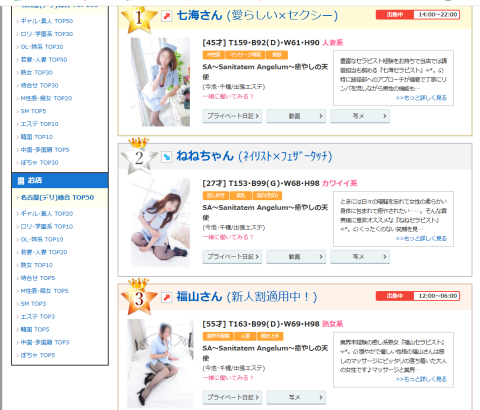Screen dimensions: 480x410
Task: Open 動画 button in the second listing
Action: click(x=296, y=257)
